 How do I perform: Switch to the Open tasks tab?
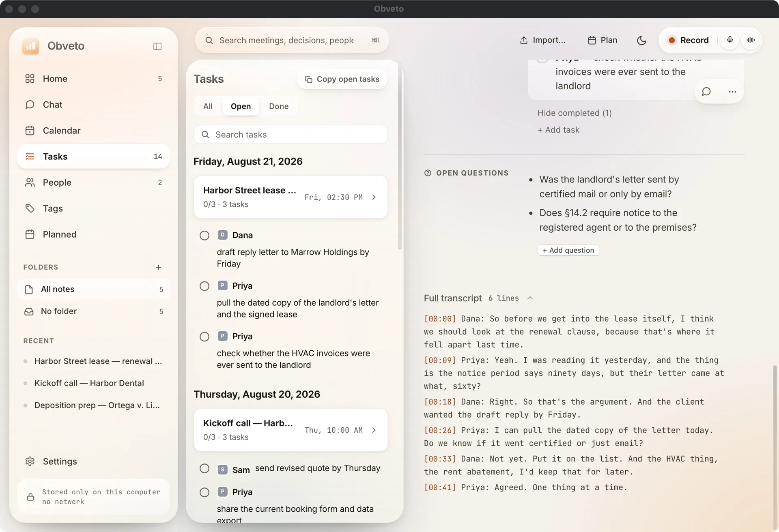coord(241,106)
